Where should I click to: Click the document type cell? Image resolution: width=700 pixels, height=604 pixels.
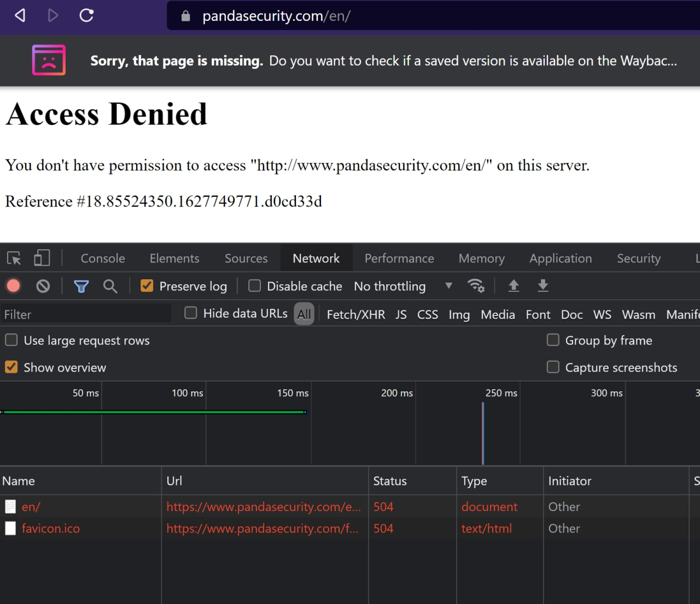coord(489,507)
